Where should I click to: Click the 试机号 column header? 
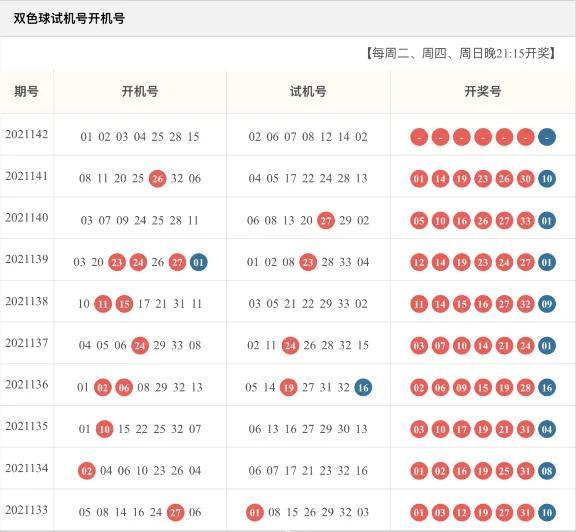coord(308,91)
